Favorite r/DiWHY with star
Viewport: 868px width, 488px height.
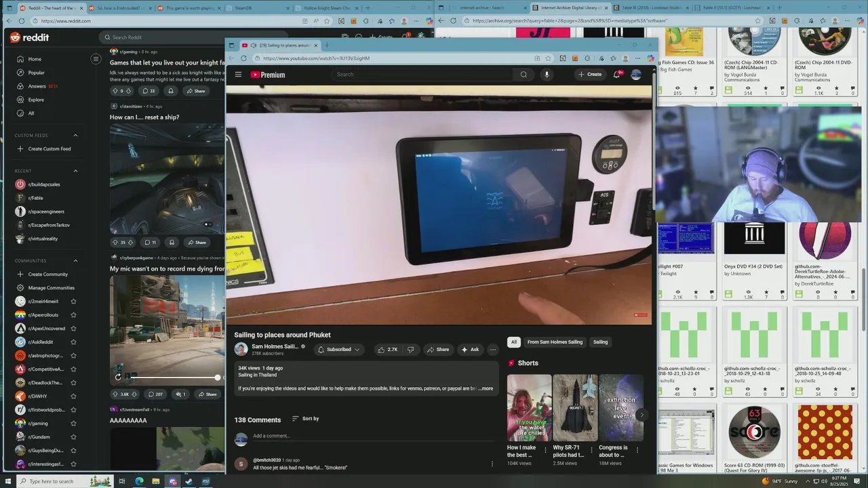(x=73, y=396)
